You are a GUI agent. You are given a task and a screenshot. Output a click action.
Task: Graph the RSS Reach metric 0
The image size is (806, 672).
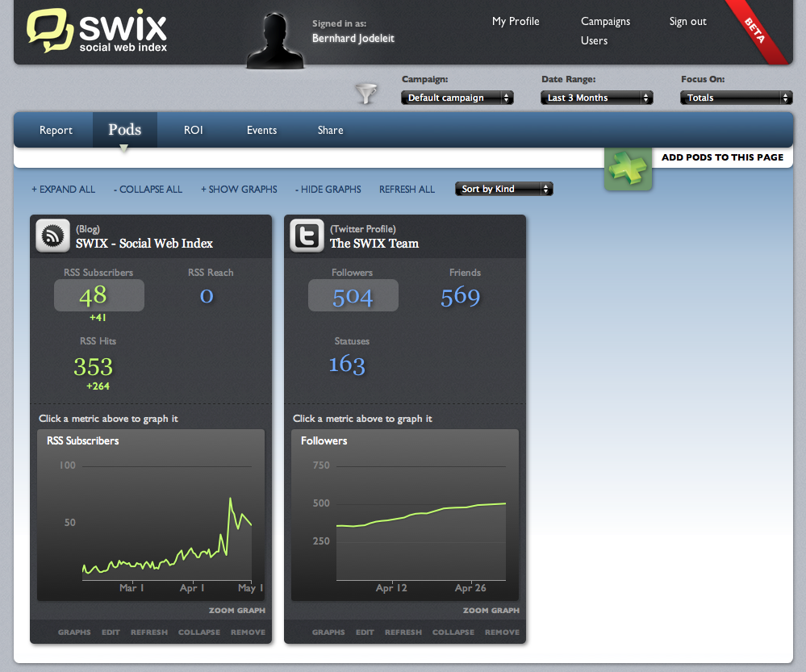(x=207, y=295)
